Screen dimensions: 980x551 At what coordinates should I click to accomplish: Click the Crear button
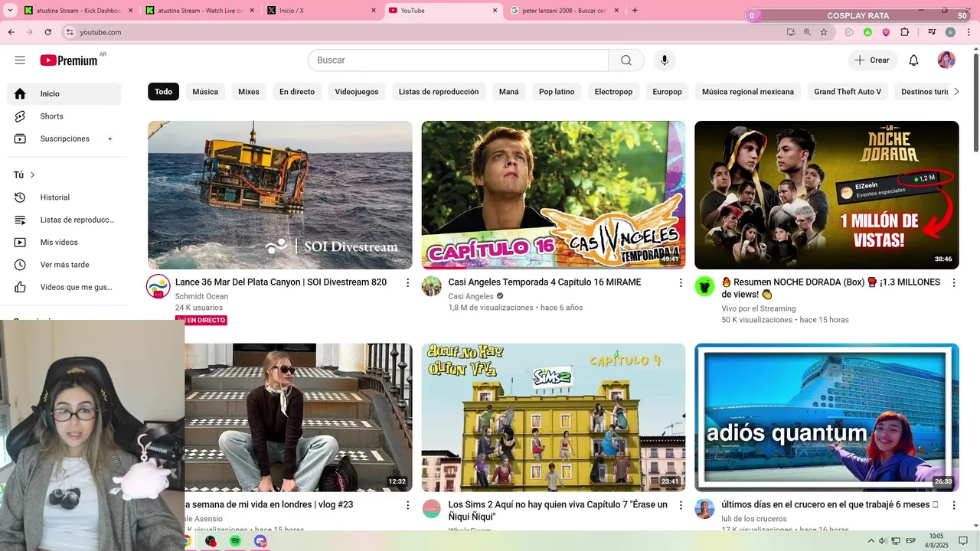(873, 60)
